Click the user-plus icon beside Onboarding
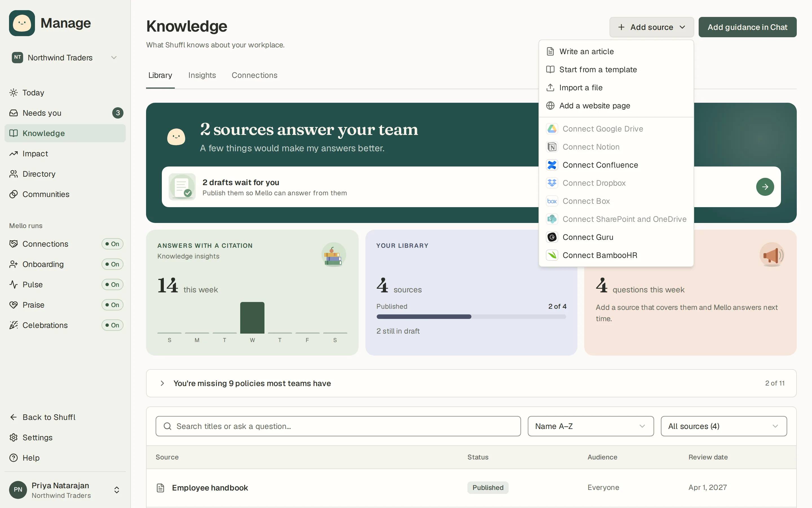812x508 pixels. click(14, 264)
